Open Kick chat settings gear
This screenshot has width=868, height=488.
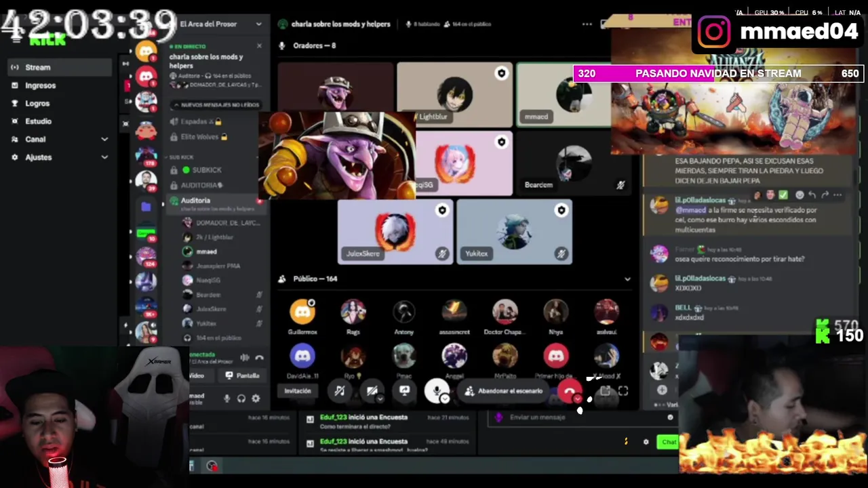pyautogui.click(x=646, y=442)
